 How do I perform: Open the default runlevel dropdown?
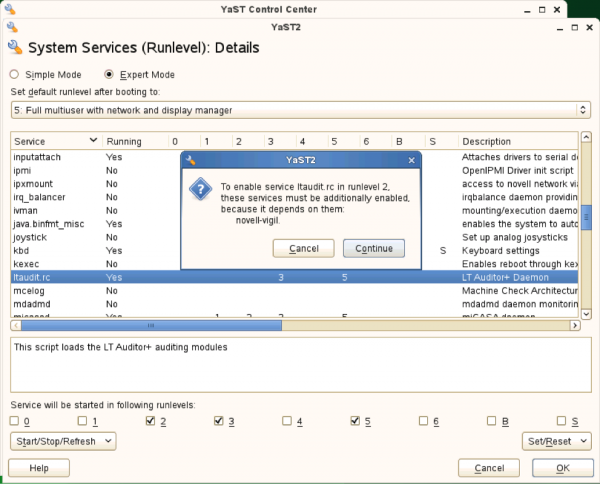(300, 110)
